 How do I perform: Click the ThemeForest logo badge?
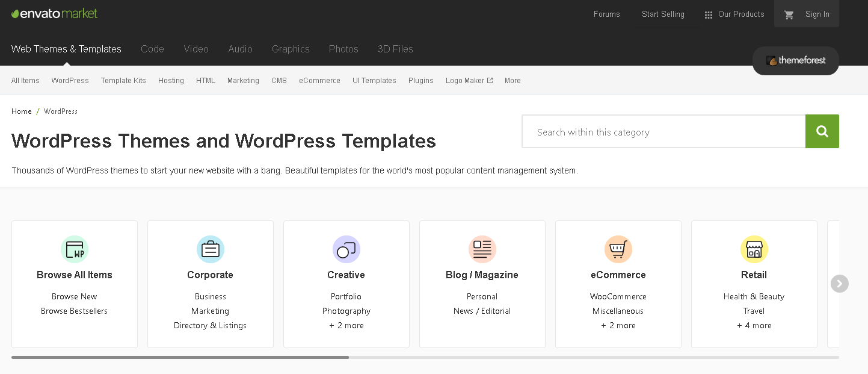click(x=796, y=61)
